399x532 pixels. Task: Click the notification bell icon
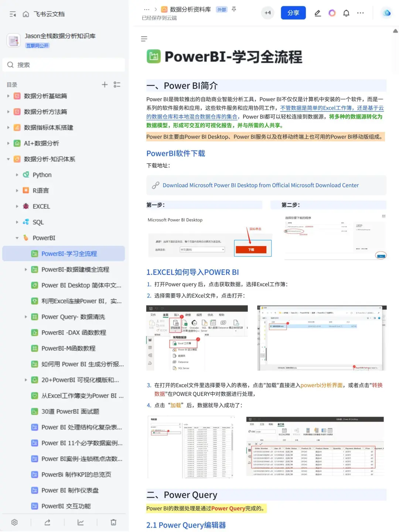346,13
